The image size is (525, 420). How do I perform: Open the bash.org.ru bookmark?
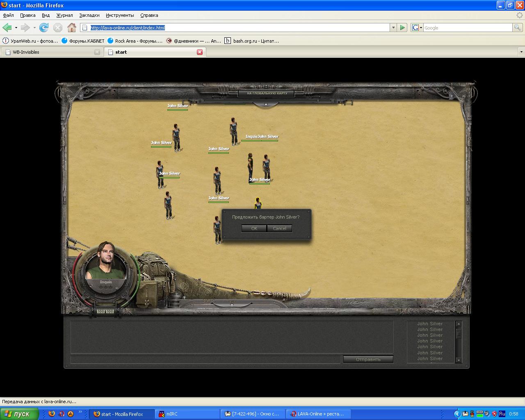tap(252, 41)
